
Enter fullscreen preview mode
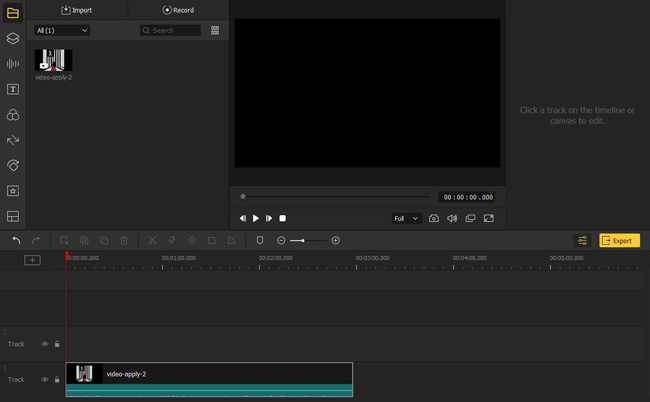489,218
